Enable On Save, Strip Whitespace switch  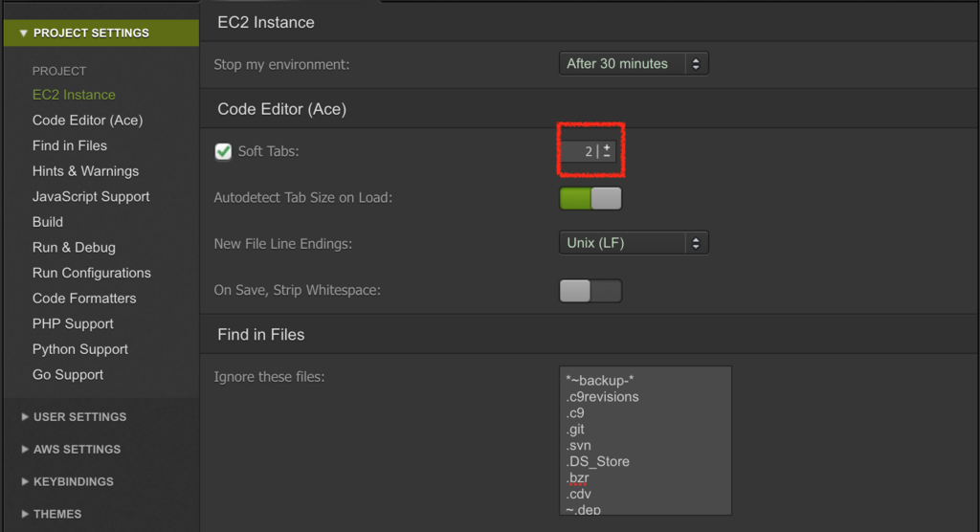pyautogui.click(x=590, y=291)
